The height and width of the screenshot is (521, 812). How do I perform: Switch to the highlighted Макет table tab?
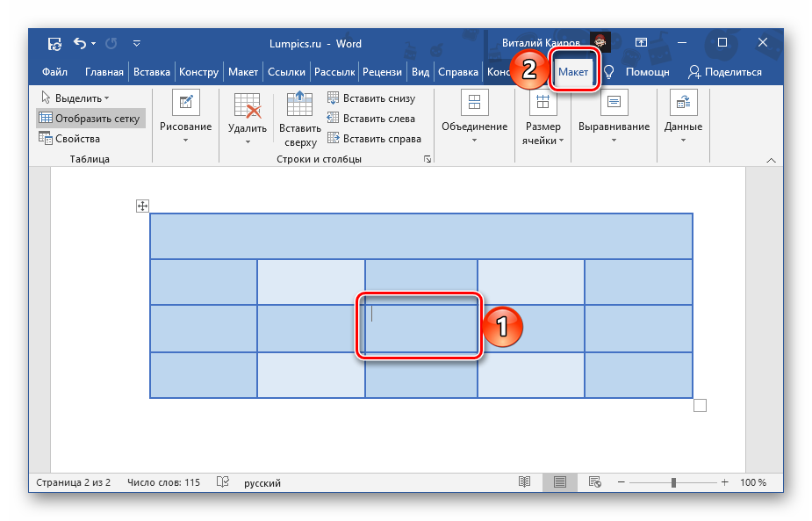[x=573, y=72]
